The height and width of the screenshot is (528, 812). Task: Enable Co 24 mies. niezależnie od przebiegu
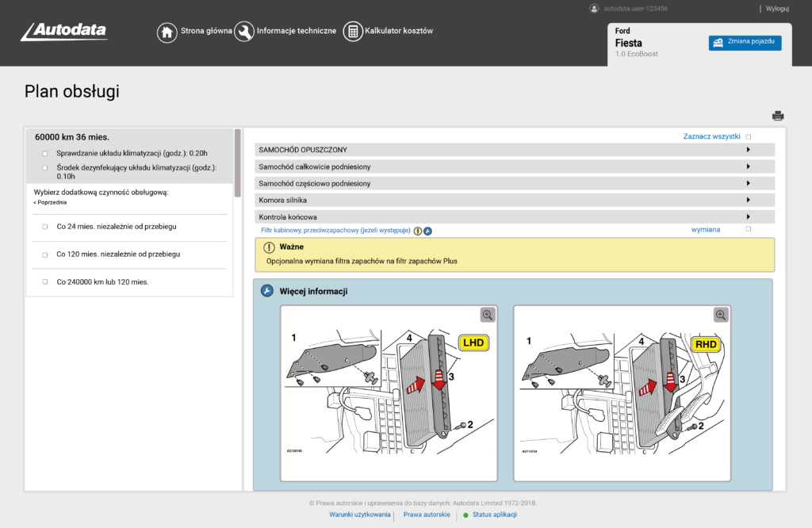tap(45, 227)
